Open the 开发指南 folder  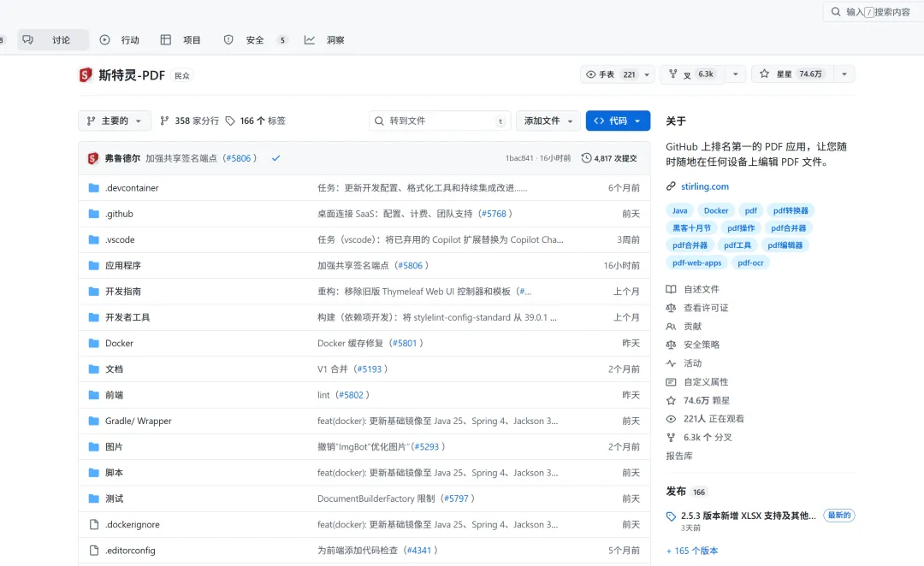tap(123, 292)
